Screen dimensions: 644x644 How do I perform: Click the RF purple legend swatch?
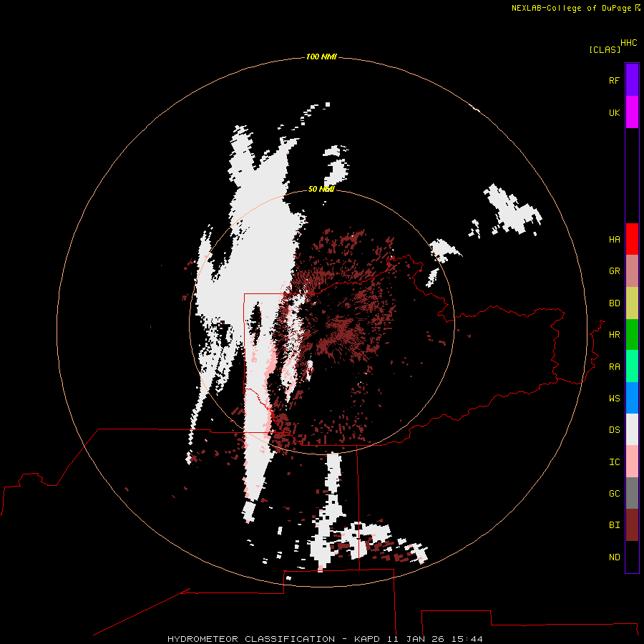[632, 80]
